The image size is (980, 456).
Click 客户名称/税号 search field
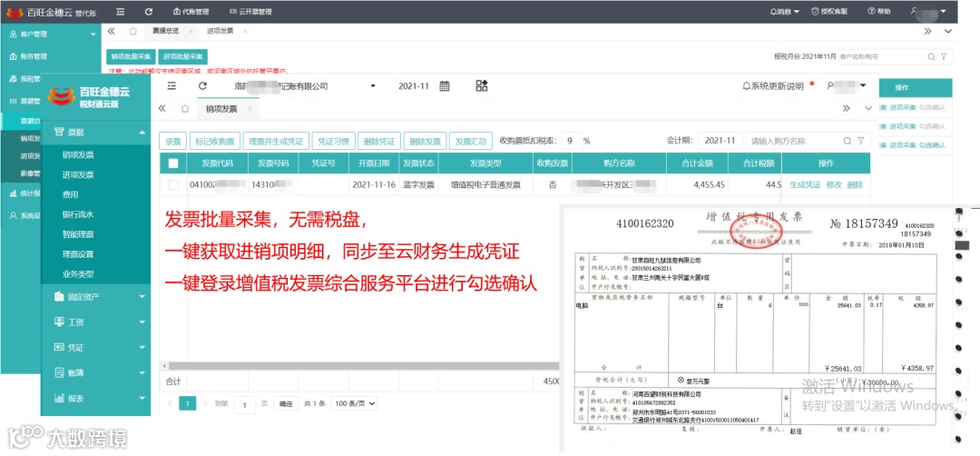click(881, 56)
